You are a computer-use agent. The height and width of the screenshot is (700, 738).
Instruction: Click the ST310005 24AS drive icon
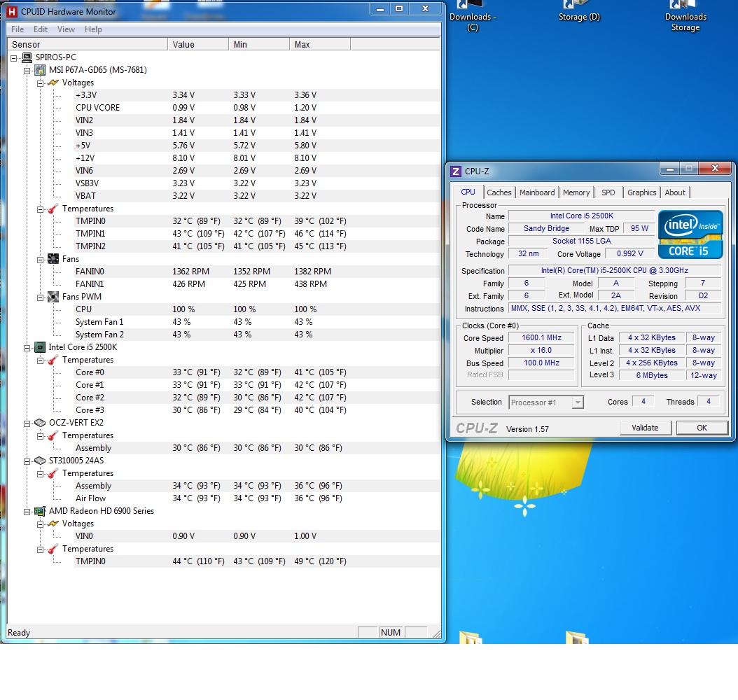pos(40,461)
